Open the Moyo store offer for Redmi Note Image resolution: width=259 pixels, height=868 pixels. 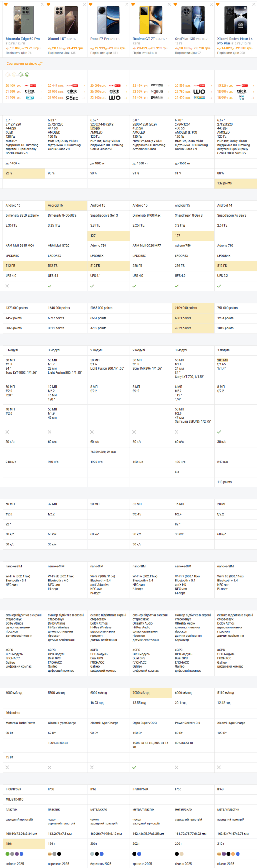click(x=242, y=98)
